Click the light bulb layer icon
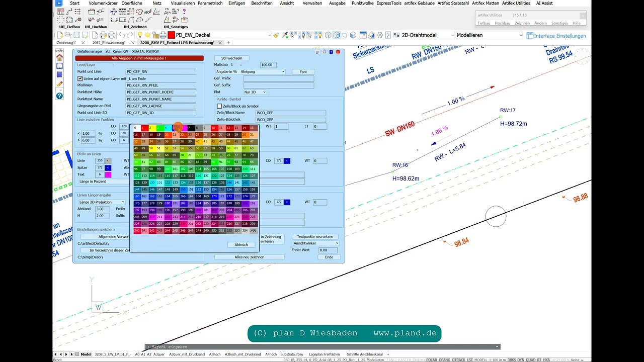Screen dimensions: 644x362 (x=139, y=35)
